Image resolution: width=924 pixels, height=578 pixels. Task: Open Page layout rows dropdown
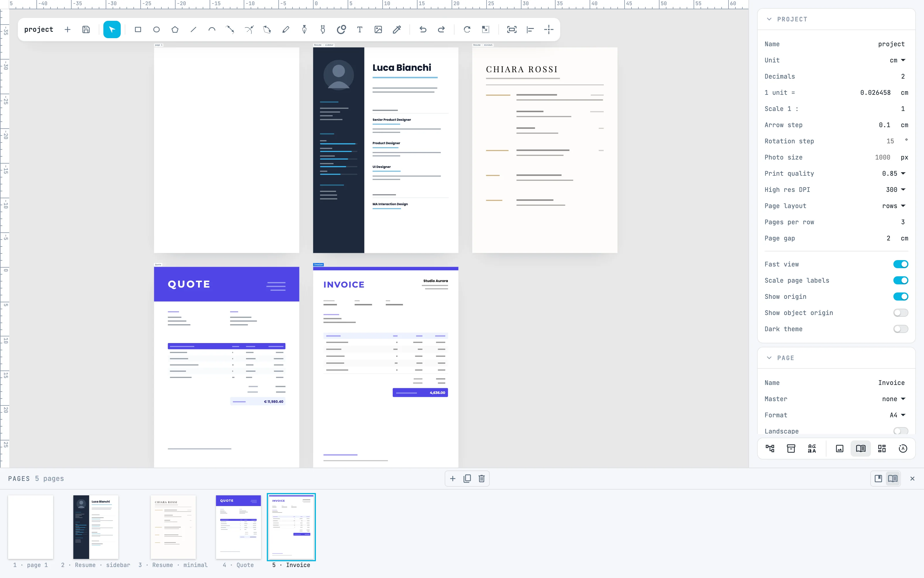point(894,206)
